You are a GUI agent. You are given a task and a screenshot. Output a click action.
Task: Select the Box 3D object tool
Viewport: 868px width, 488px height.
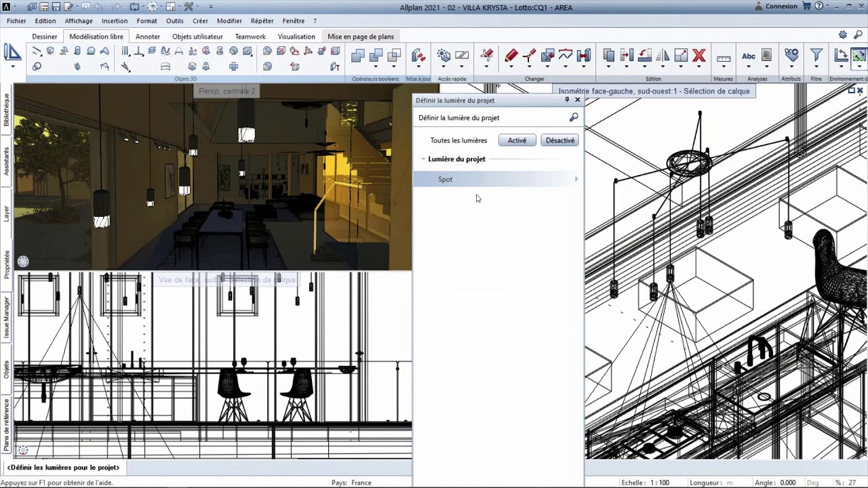(x=50, y=51)
